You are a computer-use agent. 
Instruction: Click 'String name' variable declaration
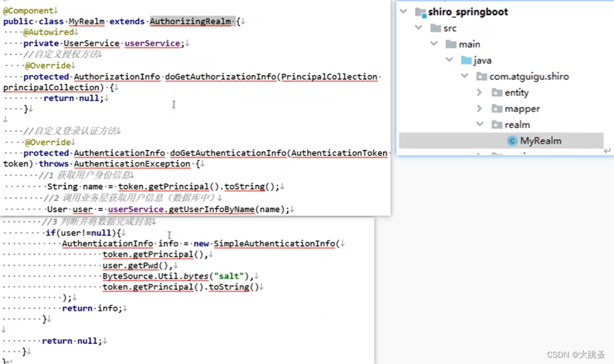[x=75, y=187]
